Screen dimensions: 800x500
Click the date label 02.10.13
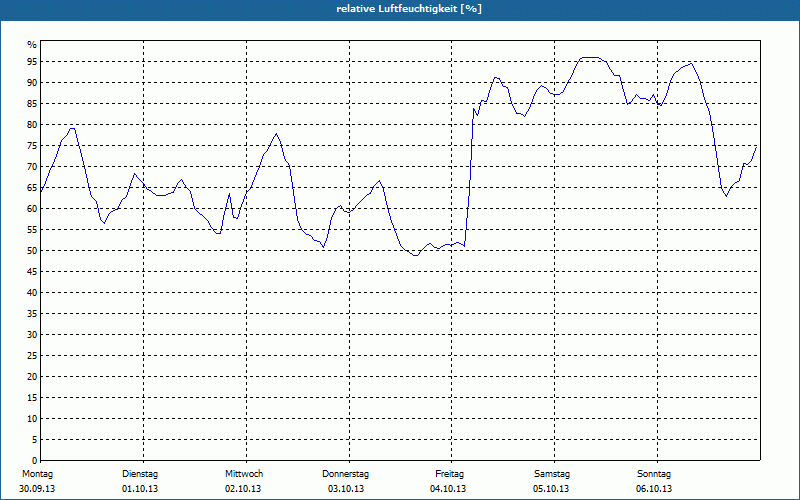(x=243, y=489)
